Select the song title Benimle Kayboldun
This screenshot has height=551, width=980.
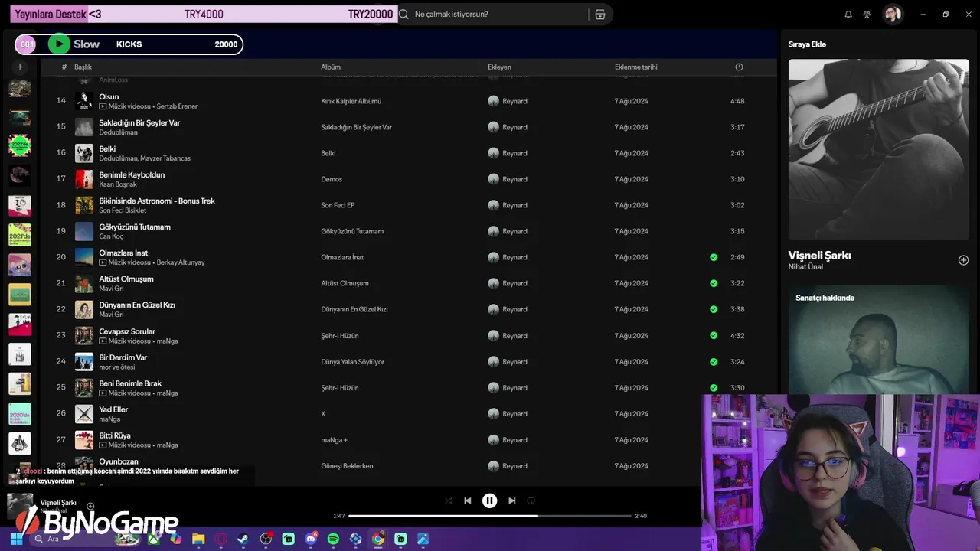[132, 174]
